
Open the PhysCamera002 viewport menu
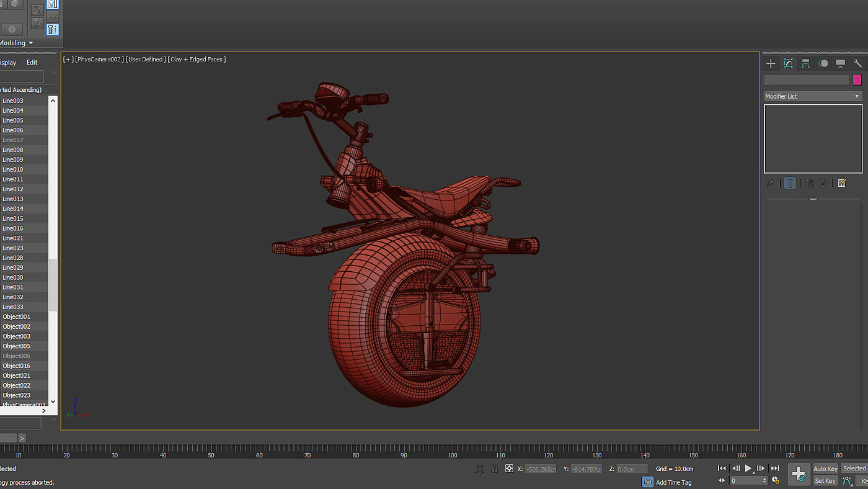pos(99,60)
